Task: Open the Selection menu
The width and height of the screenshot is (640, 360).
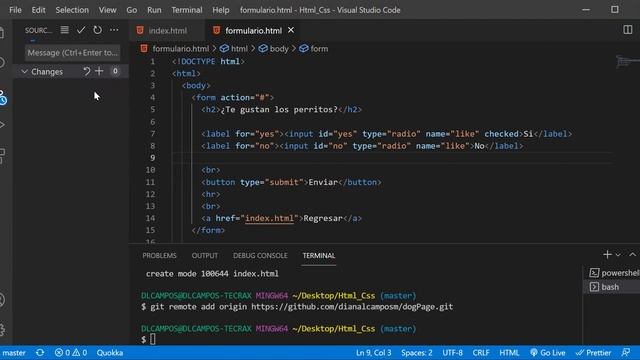Action: pos(72,10)
